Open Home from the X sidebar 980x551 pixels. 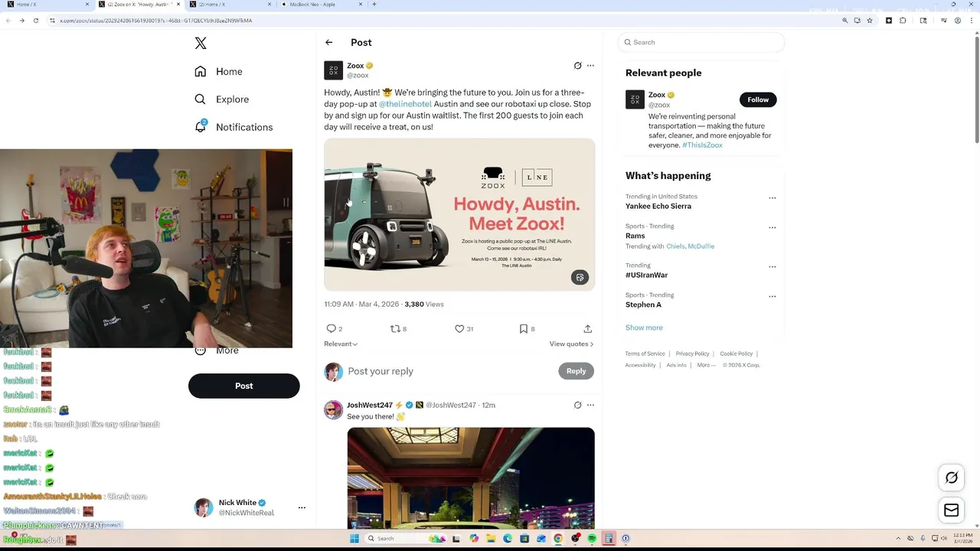point(218,71)
